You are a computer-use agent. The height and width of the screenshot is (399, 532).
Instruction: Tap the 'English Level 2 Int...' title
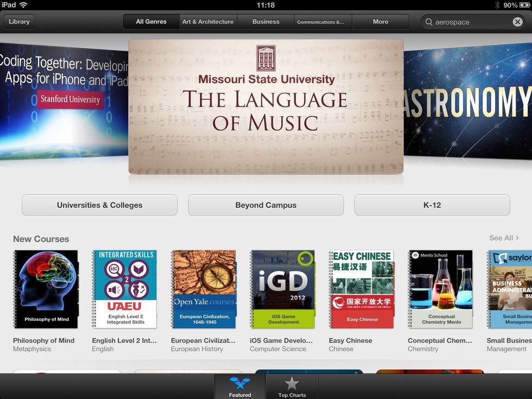coord(124,341)
